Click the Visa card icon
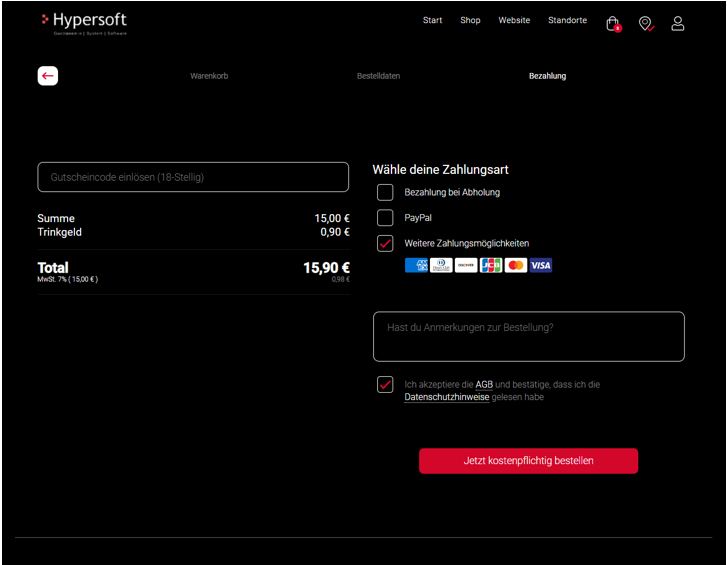Screen dimensions: 727x565 [x=541, y=265]
